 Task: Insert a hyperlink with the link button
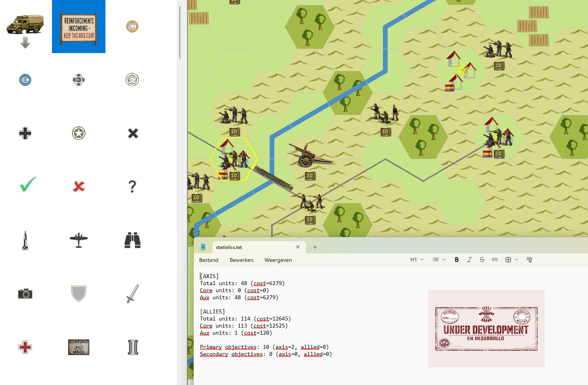[495, 260]
